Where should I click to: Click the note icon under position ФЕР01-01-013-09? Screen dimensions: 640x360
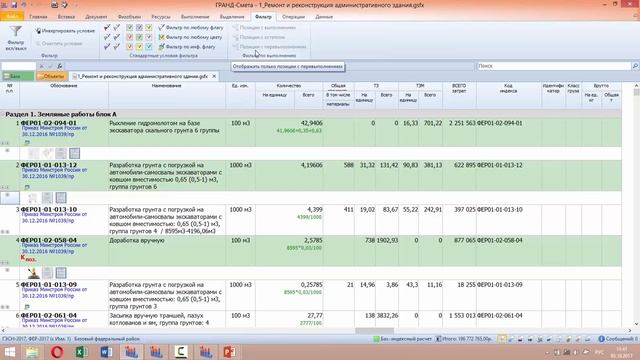27,307
